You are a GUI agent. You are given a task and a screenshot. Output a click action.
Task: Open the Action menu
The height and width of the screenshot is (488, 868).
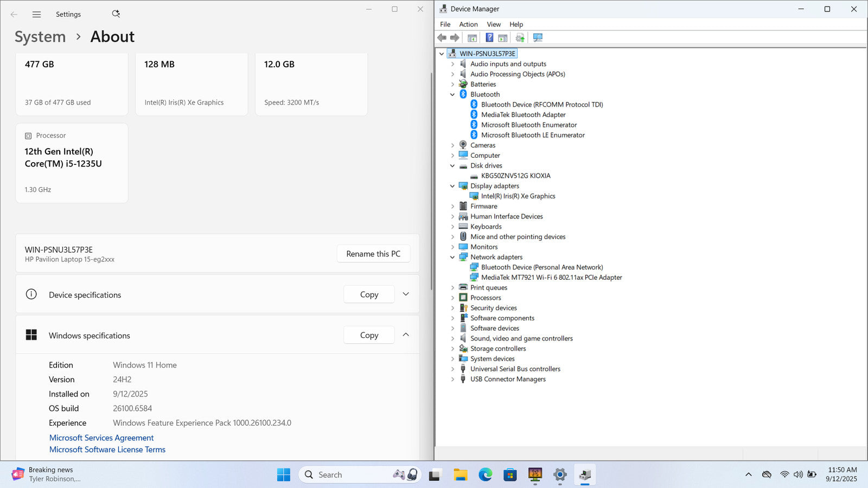tap(468, 24)
